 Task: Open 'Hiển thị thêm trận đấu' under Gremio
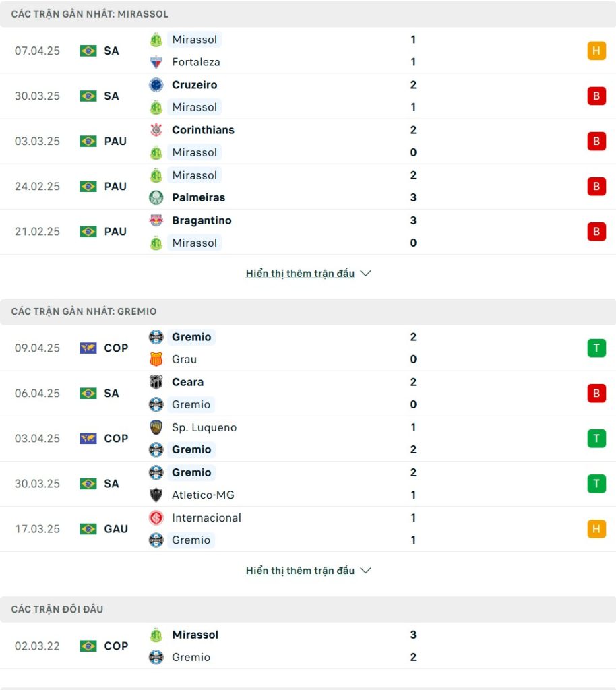pos(300,570)
